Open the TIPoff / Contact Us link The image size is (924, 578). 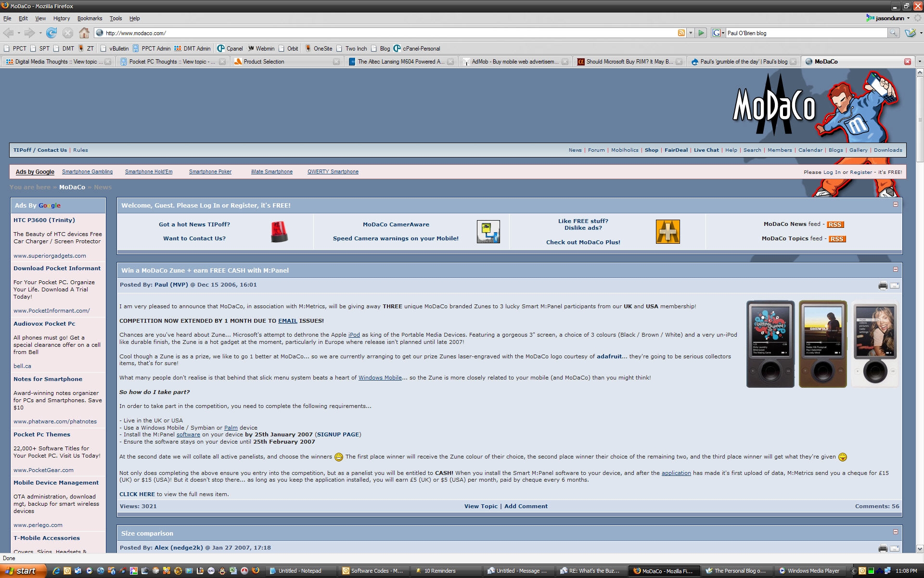click(40, 150)
